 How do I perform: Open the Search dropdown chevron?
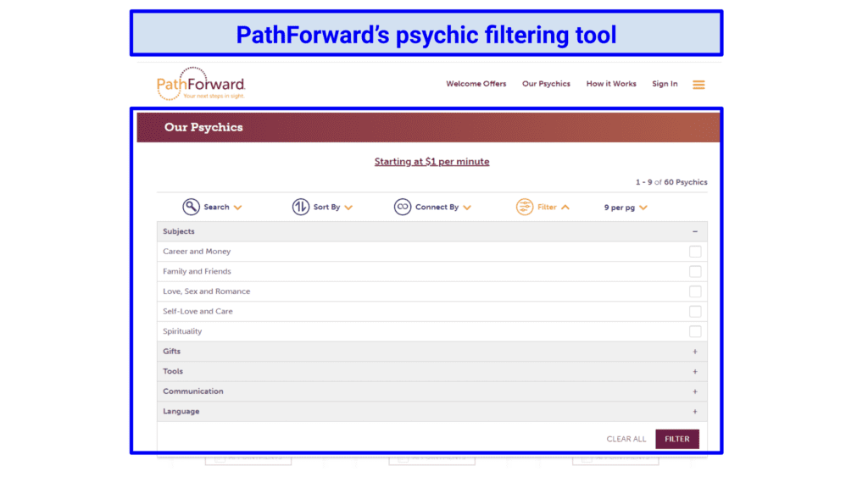[237, 208]
